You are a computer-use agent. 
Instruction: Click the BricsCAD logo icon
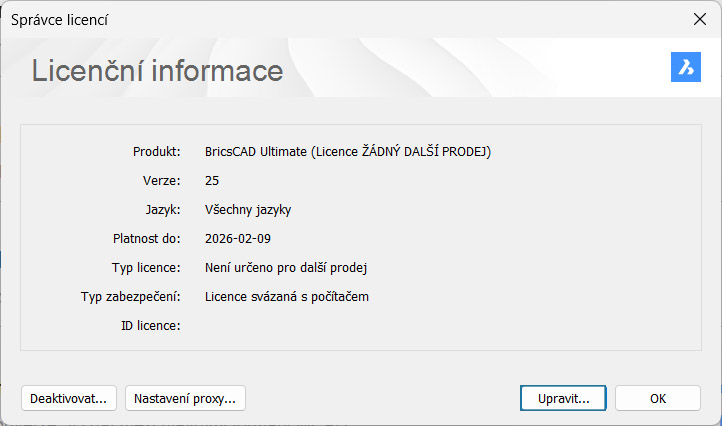[x=685, y=67]
